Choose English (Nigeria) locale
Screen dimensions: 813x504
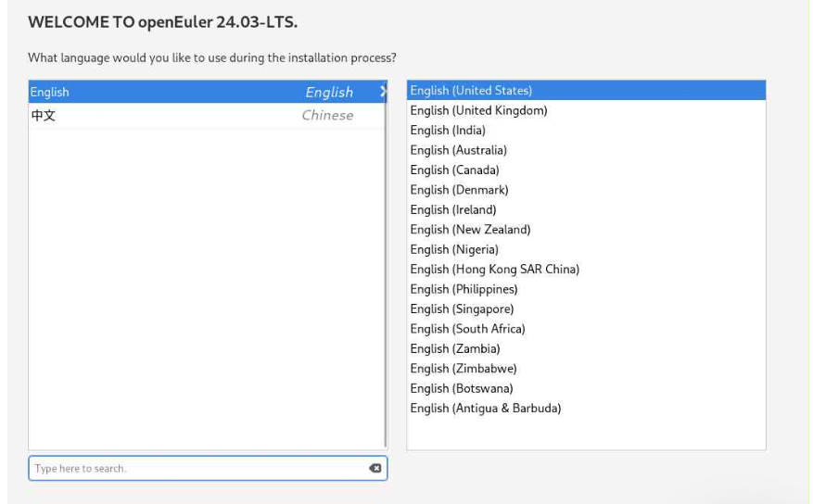click(x=586, y=249)
